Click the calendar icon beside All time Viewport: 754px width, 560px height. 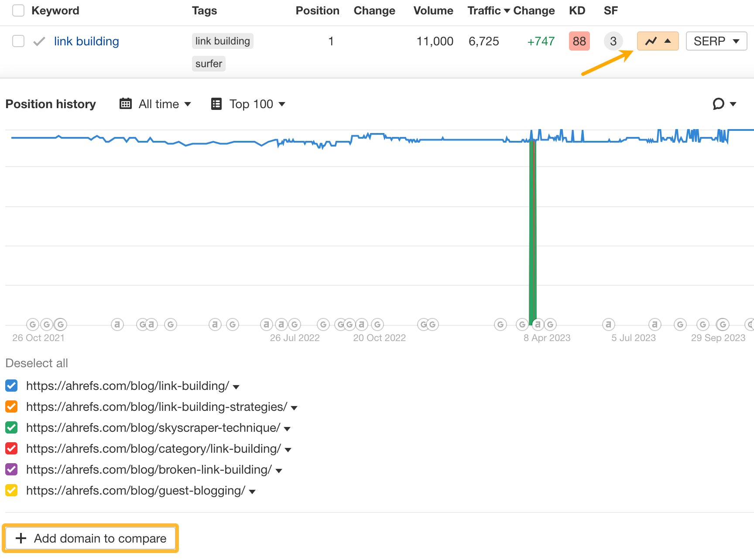[126, 104]
